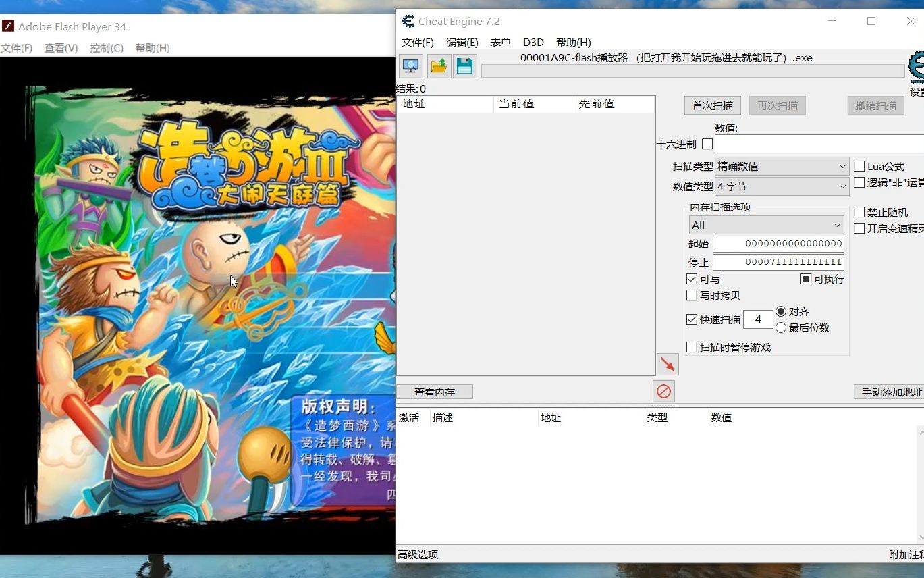Click the 起始 address field
The image size is (924, 578).
778,244
